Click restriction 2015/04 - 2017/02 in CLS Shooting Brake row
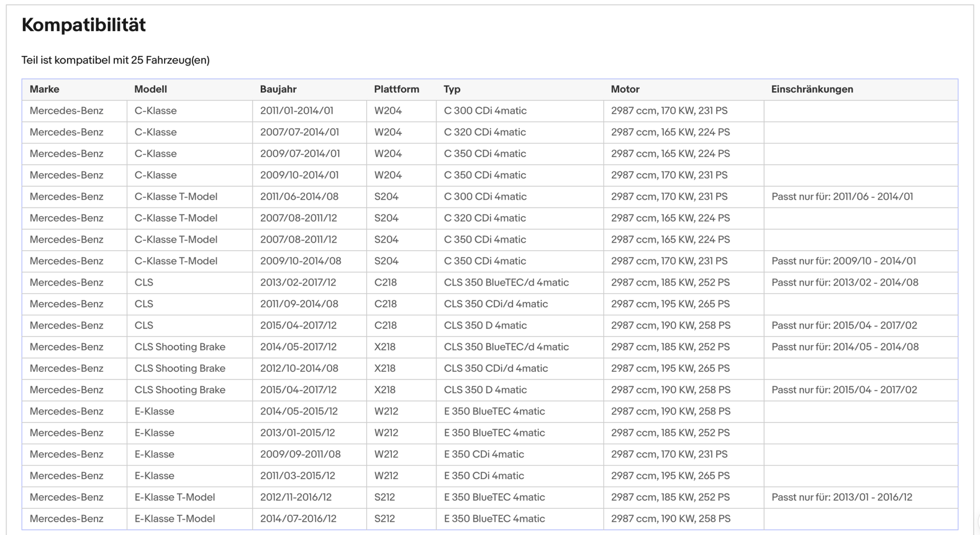Screen dimensions: 980x535 (844, 390)
